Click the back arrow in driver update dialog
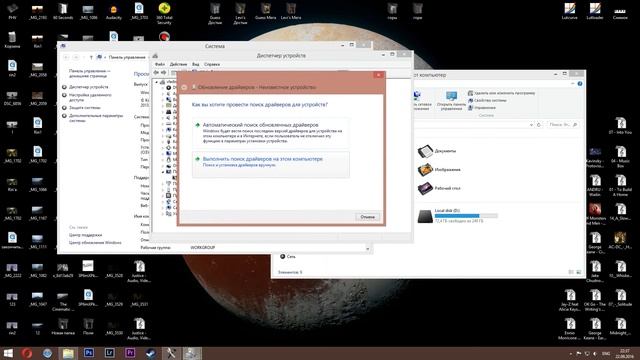Screen dimensions: 640x360 point(184,87)
